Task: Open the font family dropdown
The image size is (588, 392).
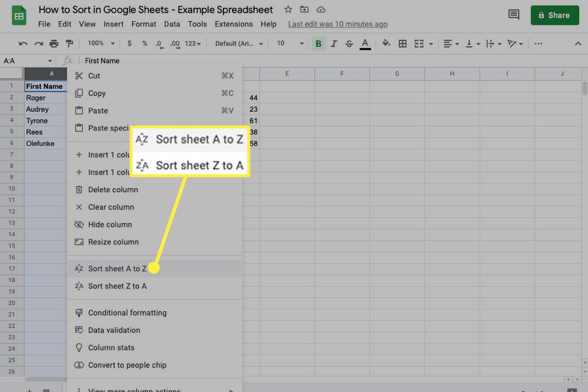Action: (x=239, y=43)
